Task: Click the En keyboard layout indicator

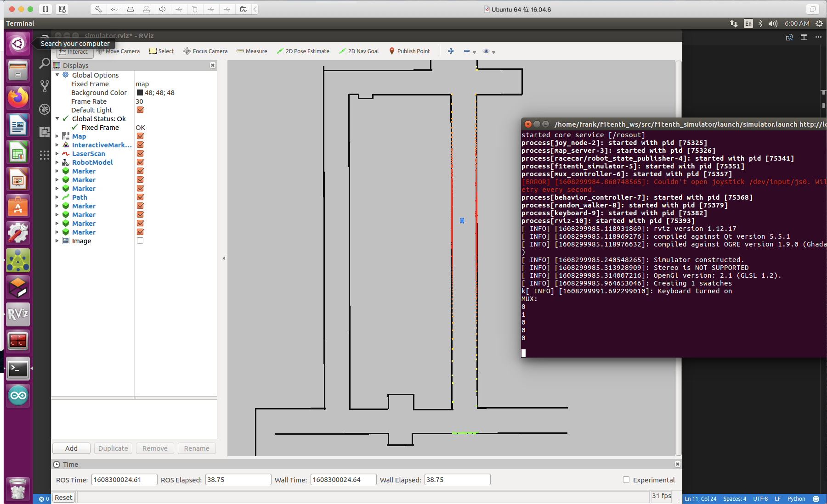Action: (x=748, y=23)
